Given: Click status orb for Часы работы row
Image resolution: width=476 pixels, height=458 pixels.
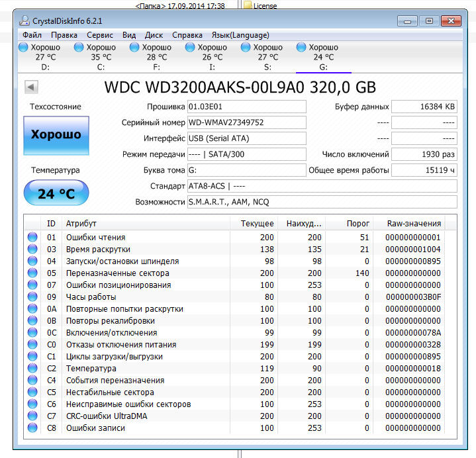Looking at the screenshot, I should [x=32, y=297].
